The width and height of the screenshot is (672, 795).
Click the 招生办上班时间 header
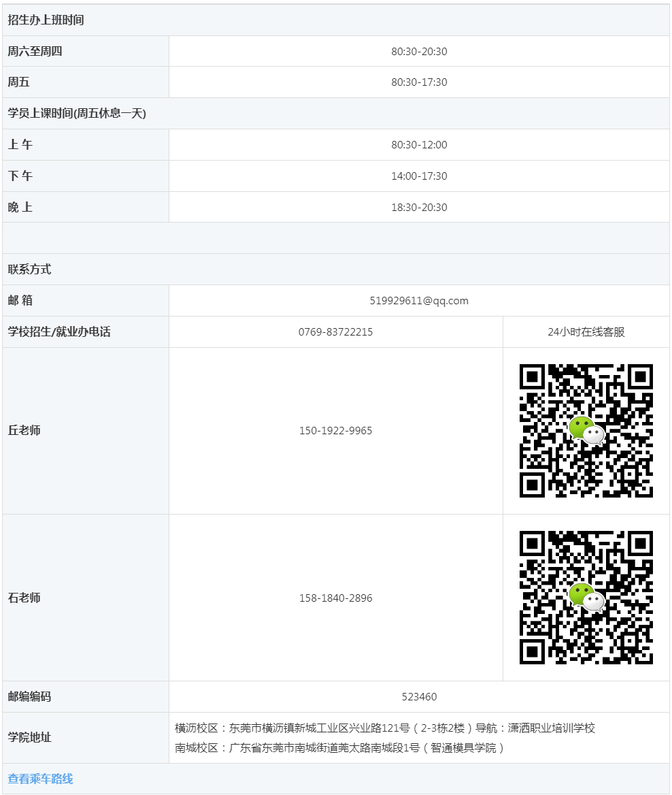click(46, 20)
